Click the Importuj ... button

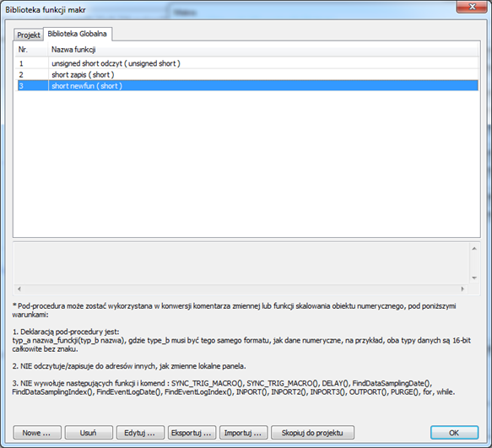[243, 433]
